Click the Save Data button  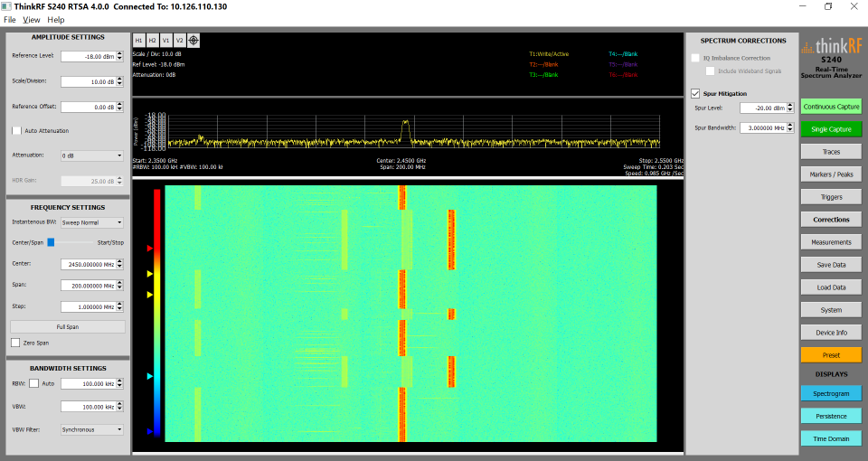click(x=831, y=265)
